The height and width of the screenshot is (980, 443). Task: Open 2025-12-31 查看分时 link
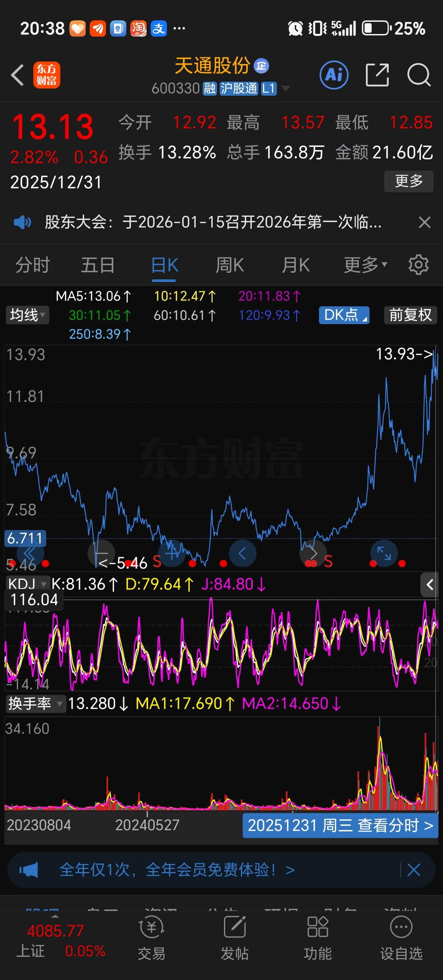[340, 826]
